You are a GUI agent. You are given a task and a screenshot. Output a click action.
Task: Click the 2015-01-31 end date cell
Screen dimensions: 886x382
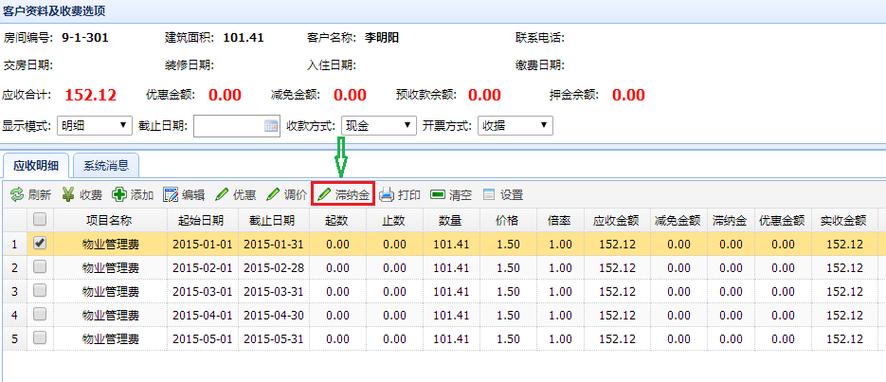coord(273,244)
